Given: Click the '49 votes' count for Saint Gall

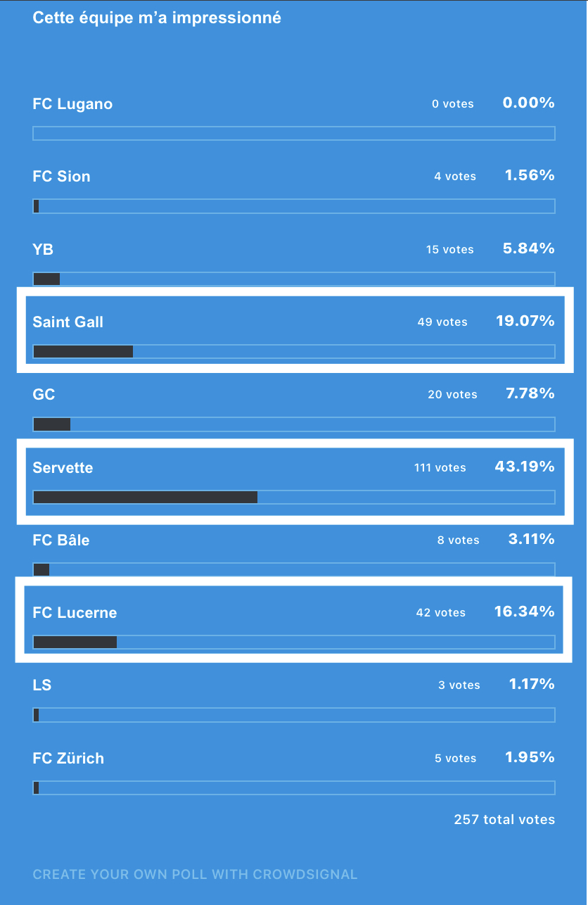Looking at the screenshot, I should click(x=442, y=322).
